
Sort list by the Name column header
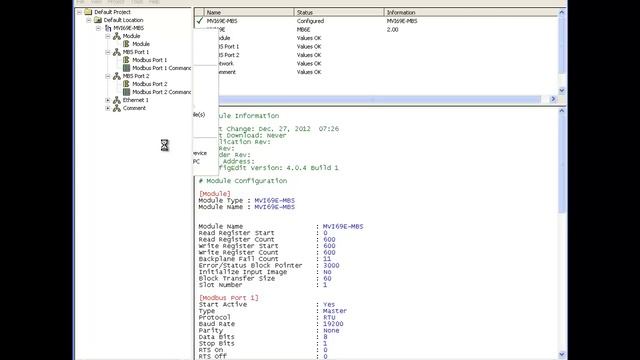click(x=249, y=12)
